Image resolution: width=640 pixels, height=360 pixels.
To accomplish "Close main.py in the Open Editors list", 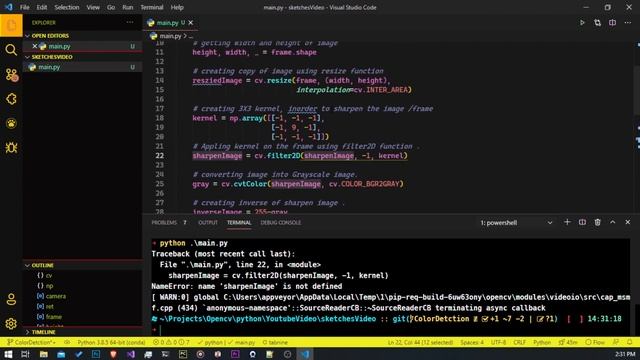I will [35, 46].
